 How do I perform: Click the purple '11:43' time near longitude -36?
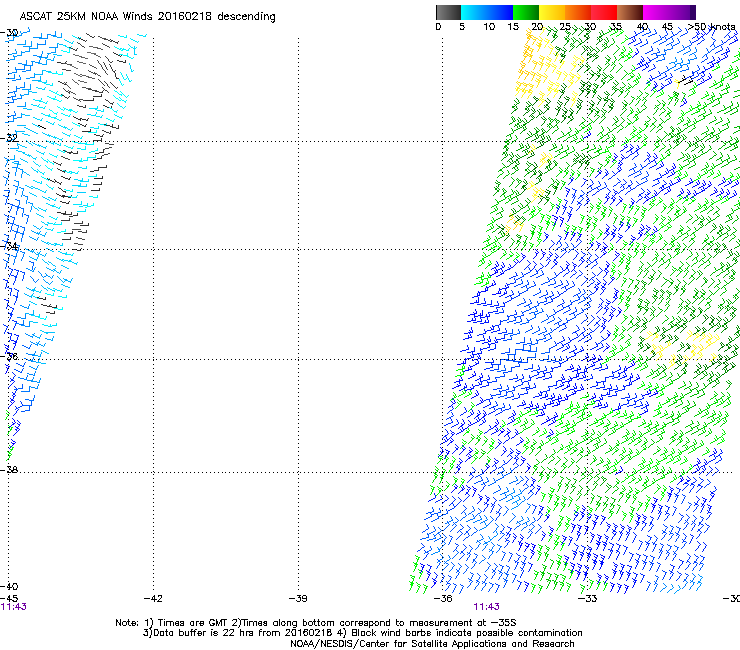(487, 607)
